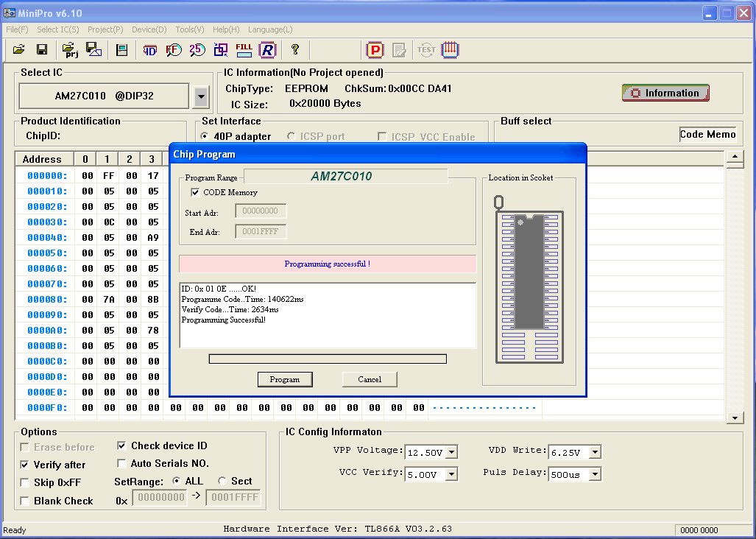
Task: Click the Cancel button in the dialog
Action: click(370, 379)
